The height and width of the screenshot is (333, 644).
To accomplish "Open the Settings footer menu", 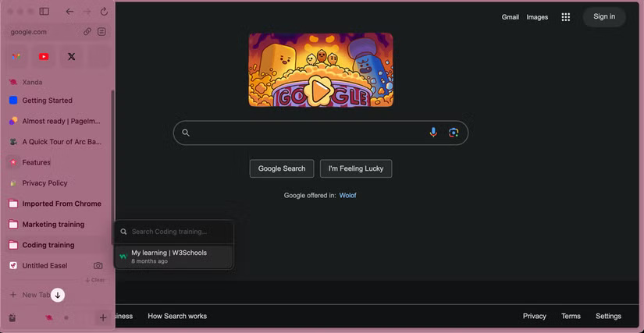I will (x=608, y=316).
